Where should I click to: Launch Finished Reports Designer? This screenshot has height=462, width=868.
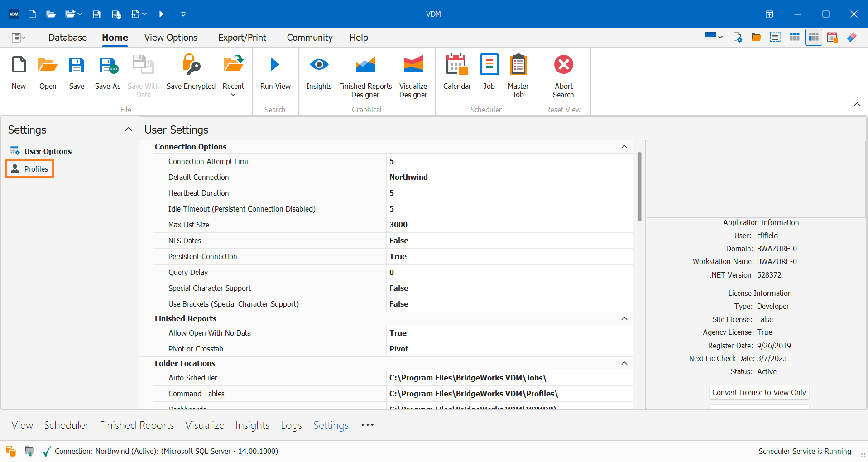coord(365,76)
